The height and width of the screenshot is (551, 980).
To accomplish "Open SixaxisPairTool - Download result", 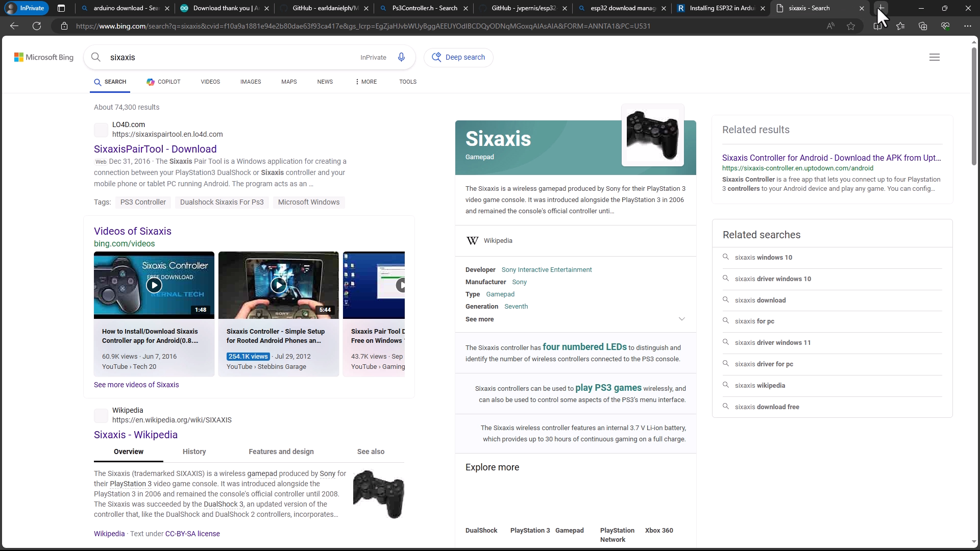I will click(x=155, y=149).
